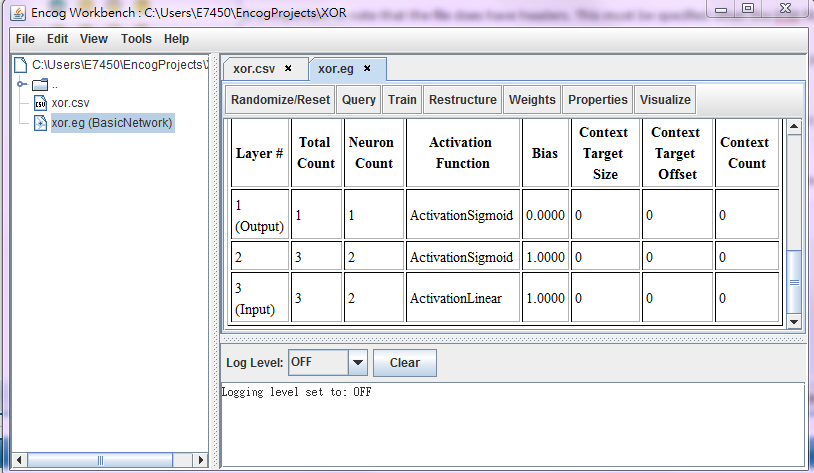Viewport: 814px width, 473px height.
Task: Click the bias 1.0000 in Input row
Action: [x=545, y=299]
